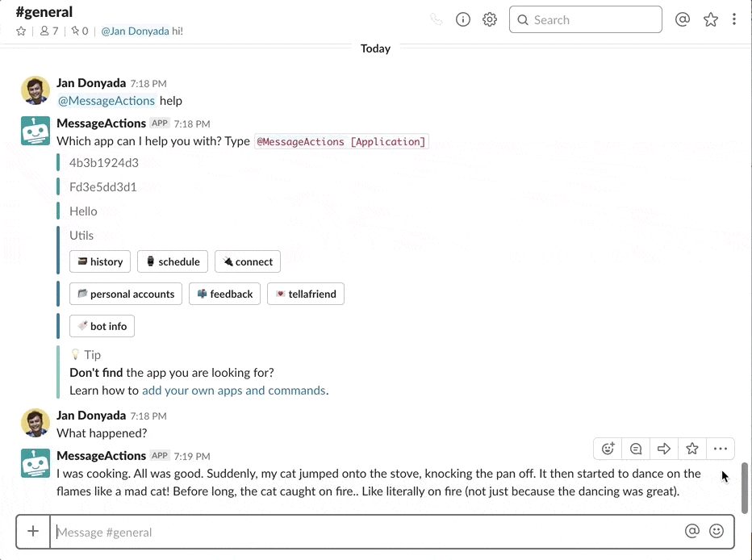This screenshot has height=560, width=752.
Task: Open the emoji picker in the message box
Action: (x=716, y=532)
